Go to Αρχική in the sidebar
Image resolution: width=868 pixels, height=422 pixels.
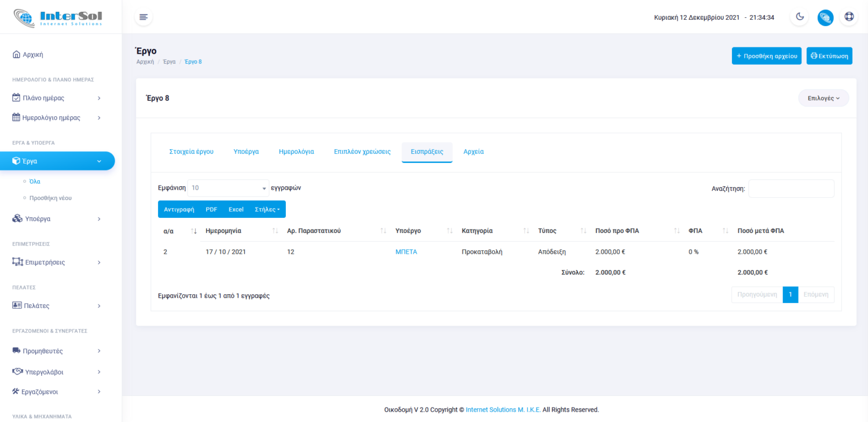tap(33, 54)
